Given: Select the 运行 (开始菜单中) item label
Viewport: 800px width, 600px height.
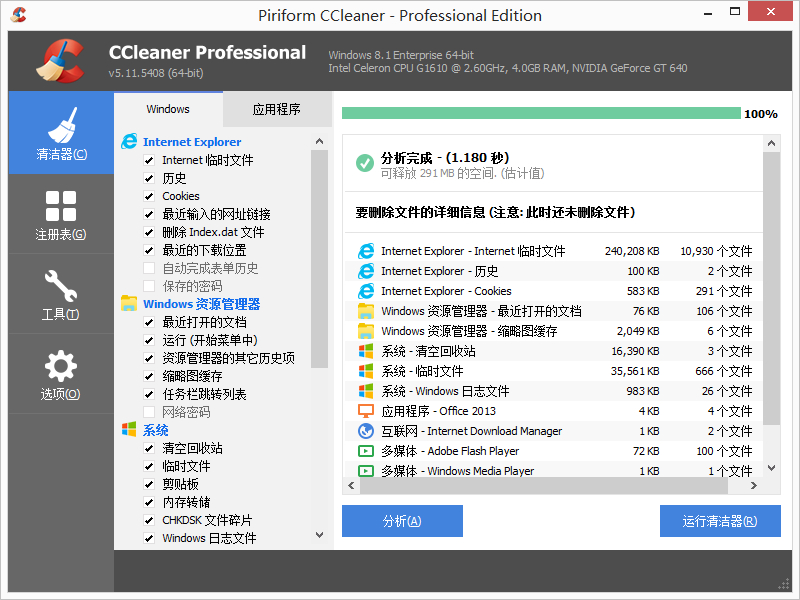Looking at the screenshot, I should pos(210,340).
